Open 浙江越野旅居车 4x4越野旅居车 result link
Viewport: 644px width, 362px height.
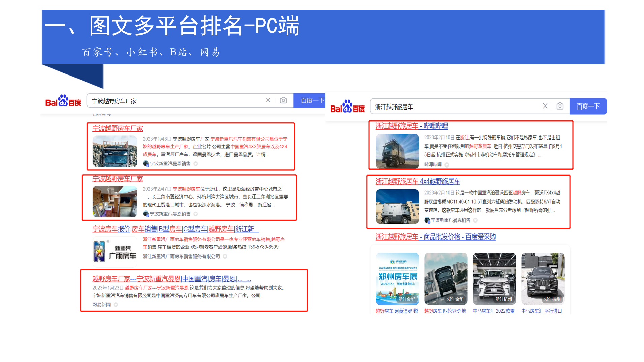[418, 181]
